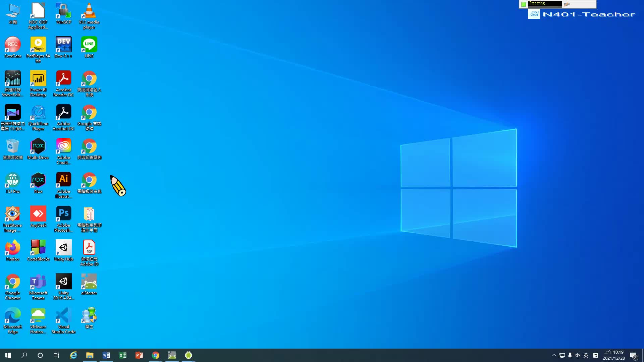Select the 電腦教室列印操作手冊 file icon
644x362 pixels.
pyautogui.click(x=89, y=219)
